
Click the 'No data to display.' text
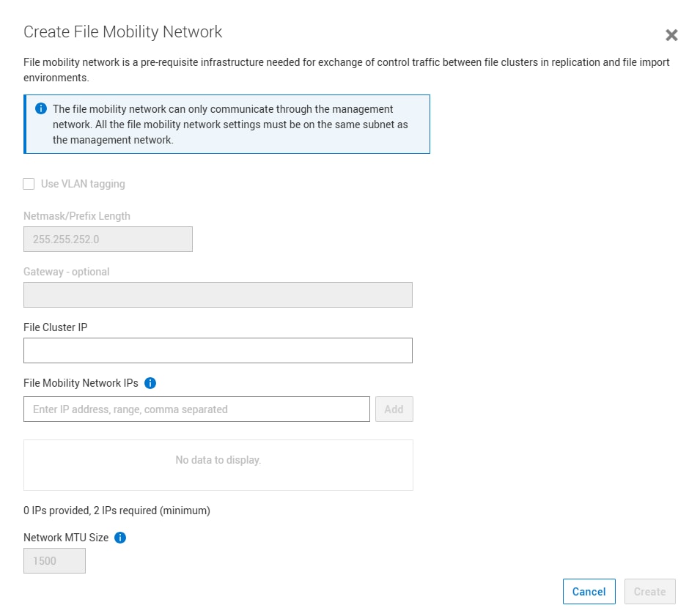pos(218,460)
